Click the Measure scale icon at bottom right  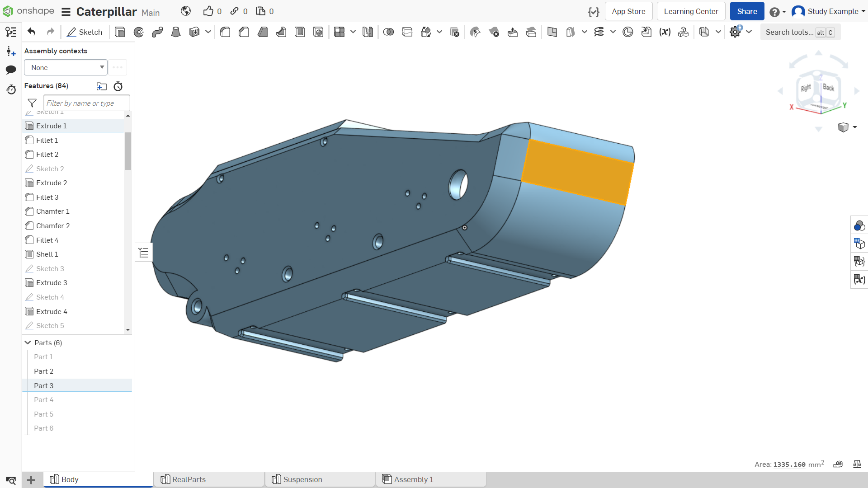tap(857, 464)
